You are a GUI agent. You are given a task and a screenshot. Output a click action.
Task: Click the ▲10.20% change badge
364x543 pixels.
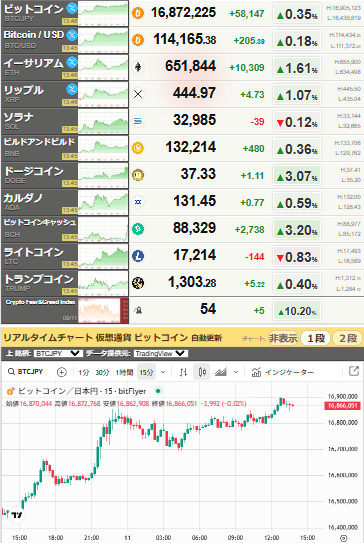(297, 311)
